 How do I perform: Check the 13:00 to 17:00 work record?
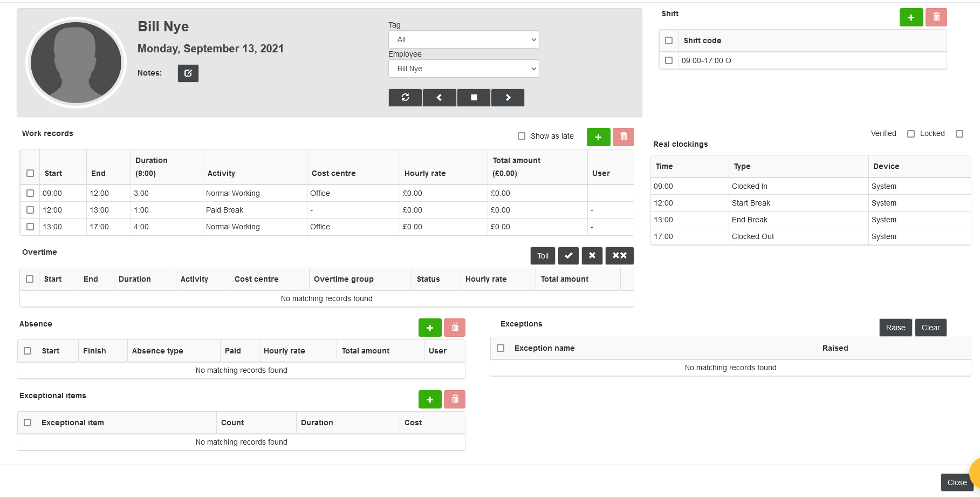pos(30,227)
